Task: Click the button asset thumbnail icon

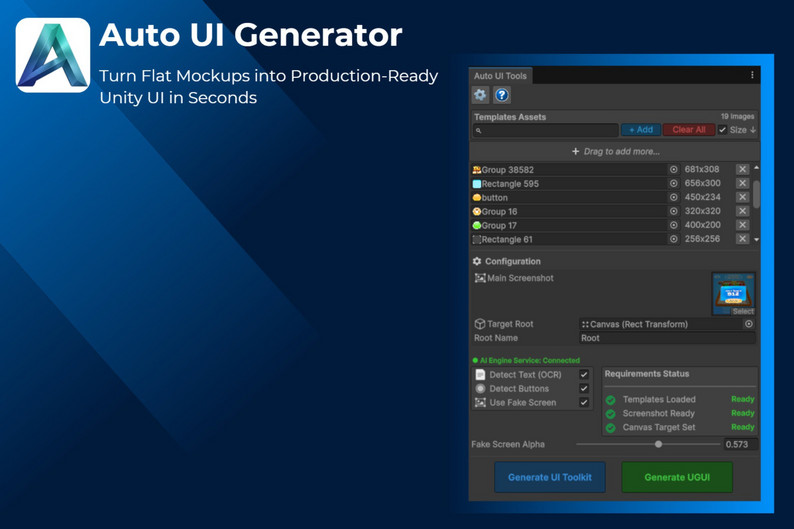Action: [x=477, y=197]
